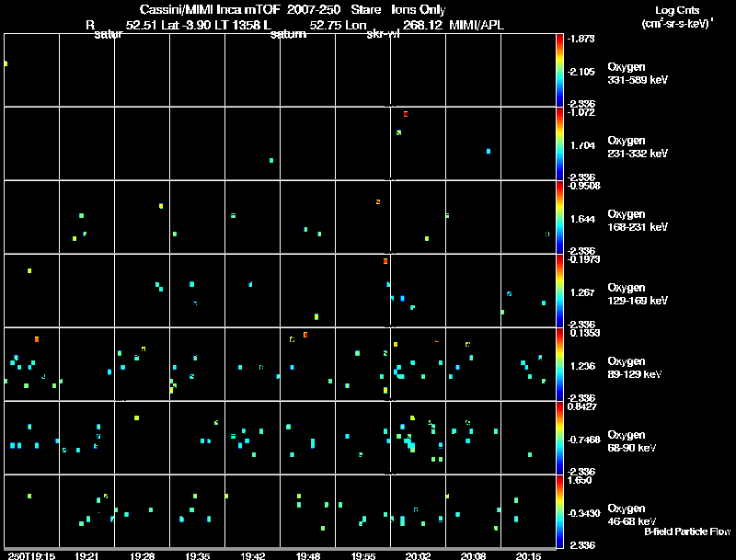Click the 'Ions Only' title text
The width and height of the screenshot is (736, 560).
point(419,9)
